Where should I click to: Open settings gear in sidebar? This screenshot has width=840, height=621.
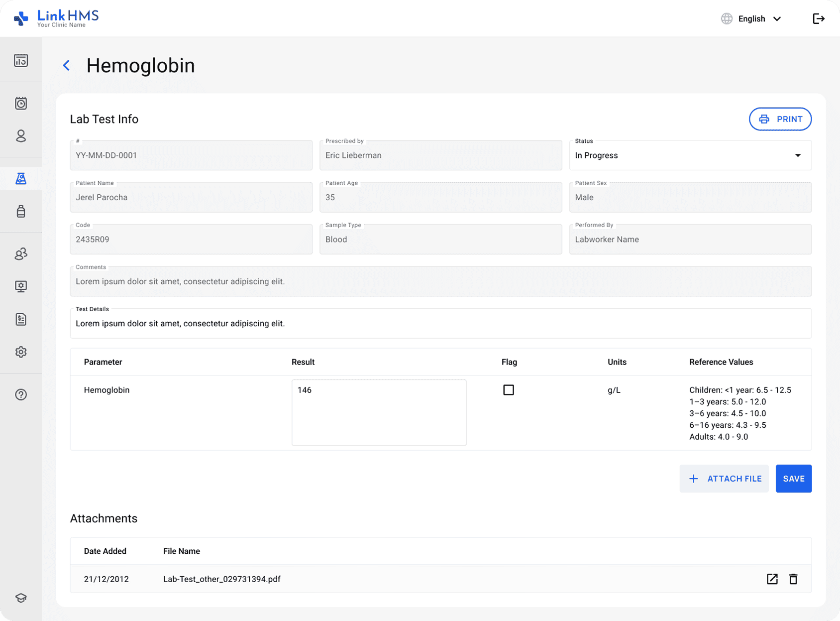(x=21, y=352)
